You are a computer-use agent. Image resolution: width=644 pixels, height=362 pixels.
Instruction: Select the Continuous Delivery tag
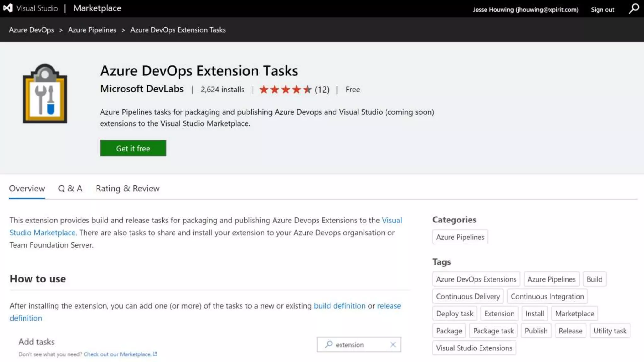tap(468, 296)
